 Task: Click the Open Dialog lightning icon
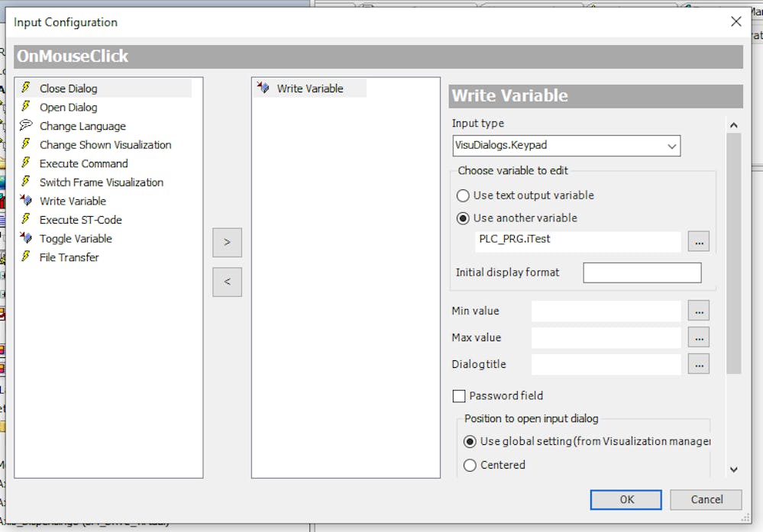(26, 107)
